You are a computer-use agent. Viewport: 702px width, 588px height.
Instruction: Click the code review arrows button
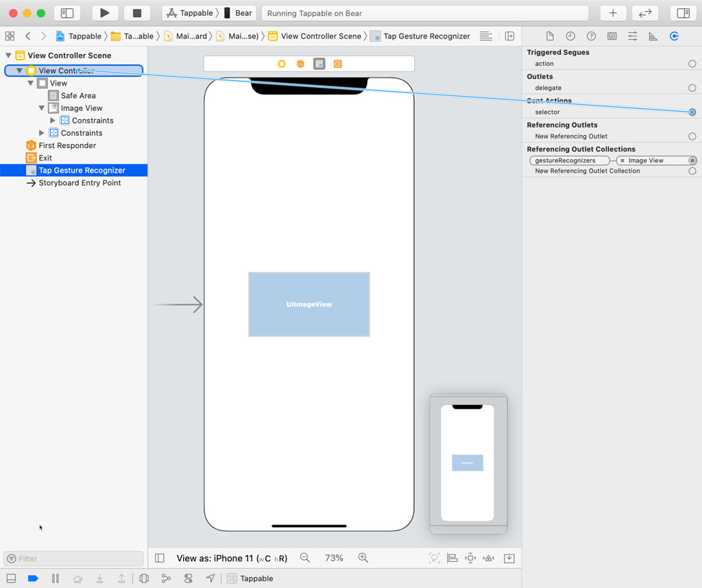click(x=645, y=13)
